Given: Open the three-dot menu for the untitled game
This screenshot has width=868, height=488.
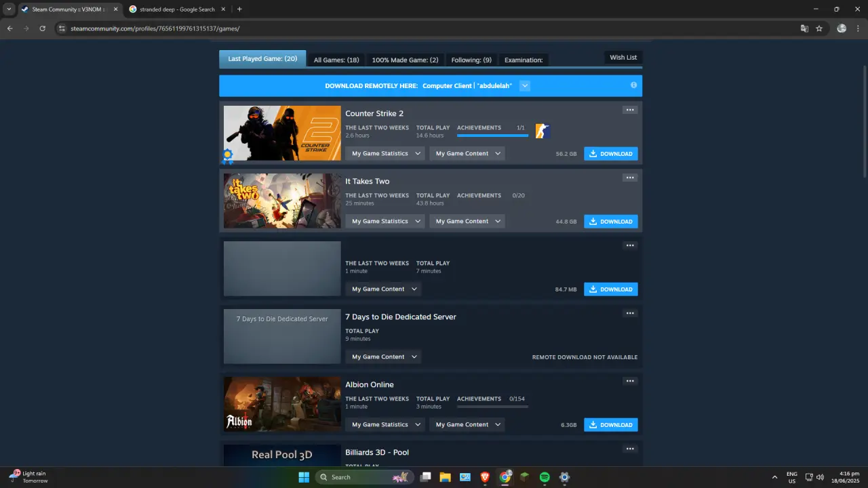Looking at the screenshot, I should pyautogui.click(x=630, y=245).
